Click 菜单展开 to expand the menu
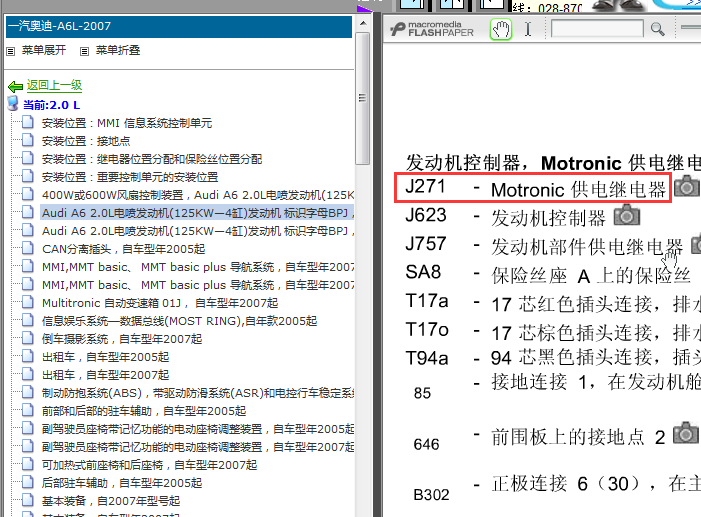701x517 pixels. pyautogui.click(x=44, y=50)
